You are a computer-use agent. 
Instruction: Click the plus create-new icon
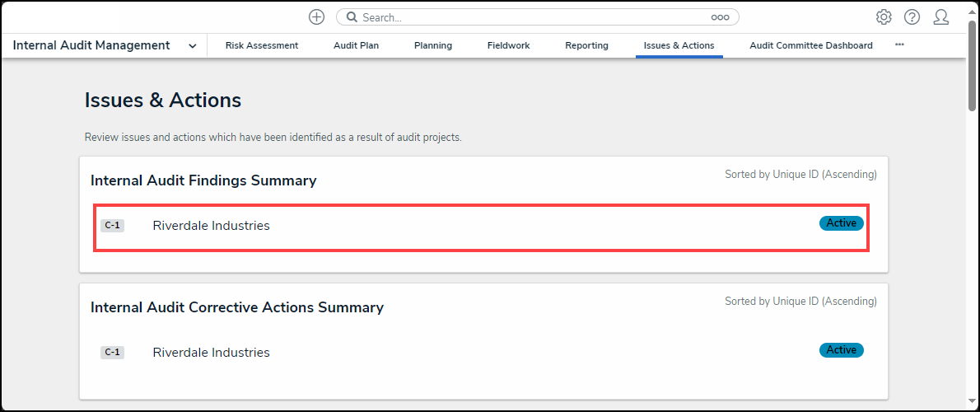tap(316, 17)
